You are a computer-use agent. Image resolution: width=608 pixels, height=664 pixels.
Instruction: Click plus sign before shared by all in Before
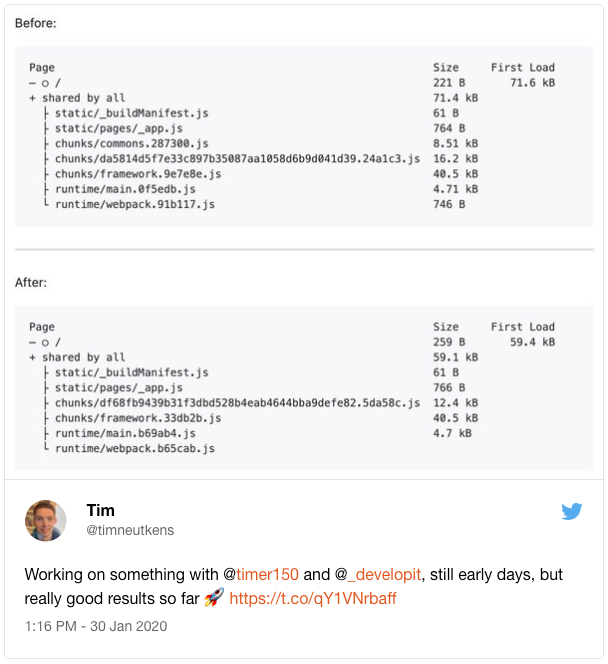[x=33, y=98]
